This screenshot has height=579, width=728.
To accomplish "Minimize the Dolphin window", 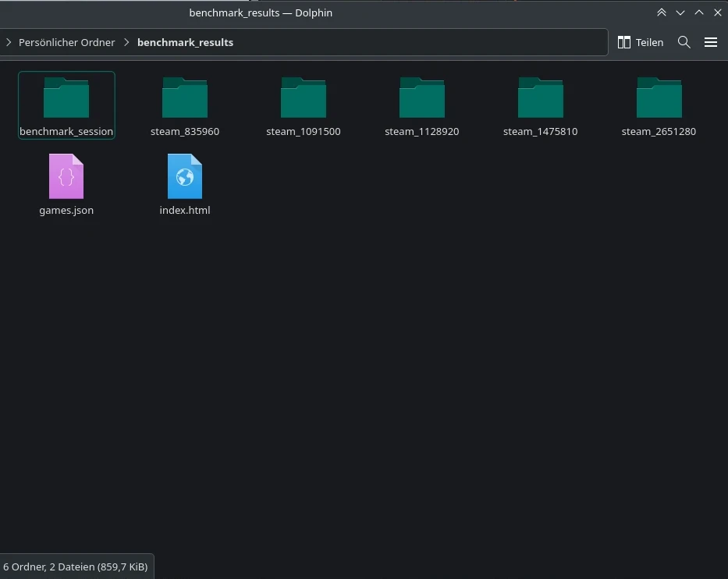I will click(x=680, y=12).
